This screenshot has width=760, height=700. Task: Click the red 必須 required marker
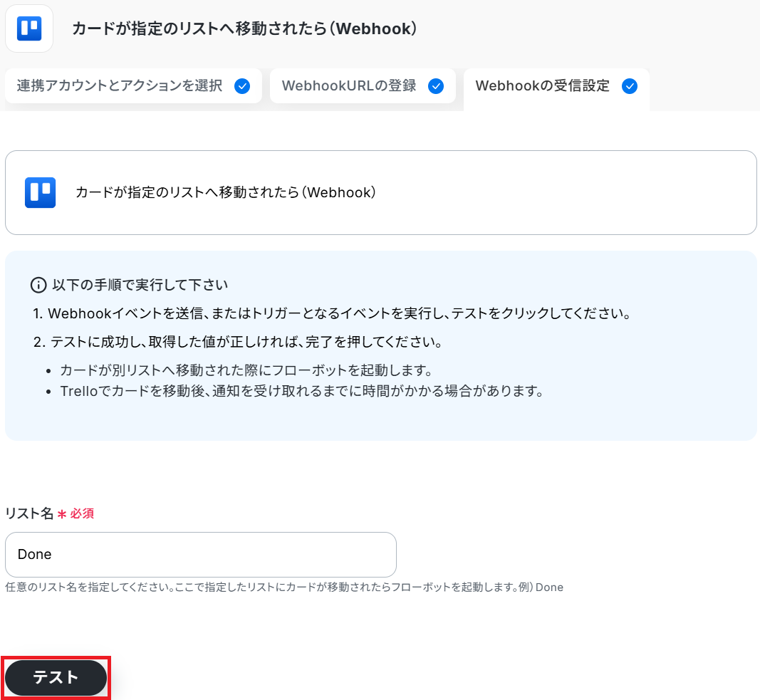pyautogui.click(x=76, y=513)
